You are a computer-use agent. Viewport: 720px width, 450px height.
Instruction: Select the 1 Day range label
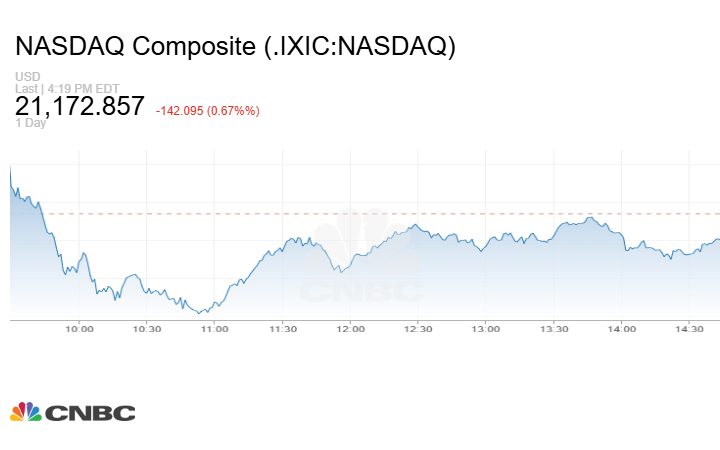(x=30, y=124)
